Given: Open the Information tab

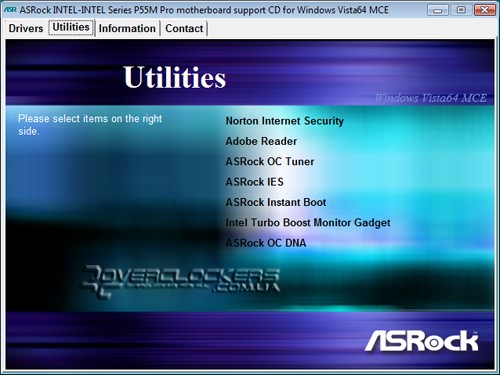Looking at the screenshot, I should tap(127, 28).
